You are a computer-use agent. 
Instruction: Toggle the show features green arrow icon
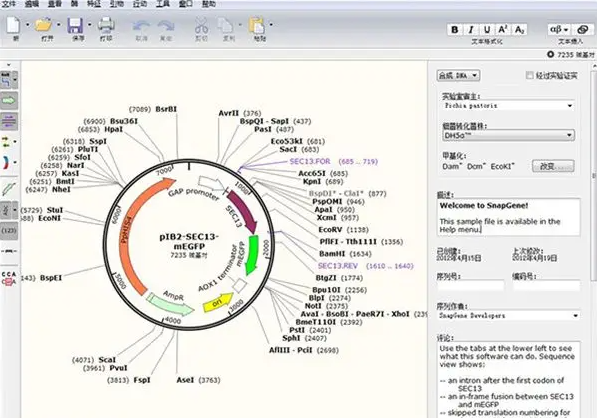9,101
